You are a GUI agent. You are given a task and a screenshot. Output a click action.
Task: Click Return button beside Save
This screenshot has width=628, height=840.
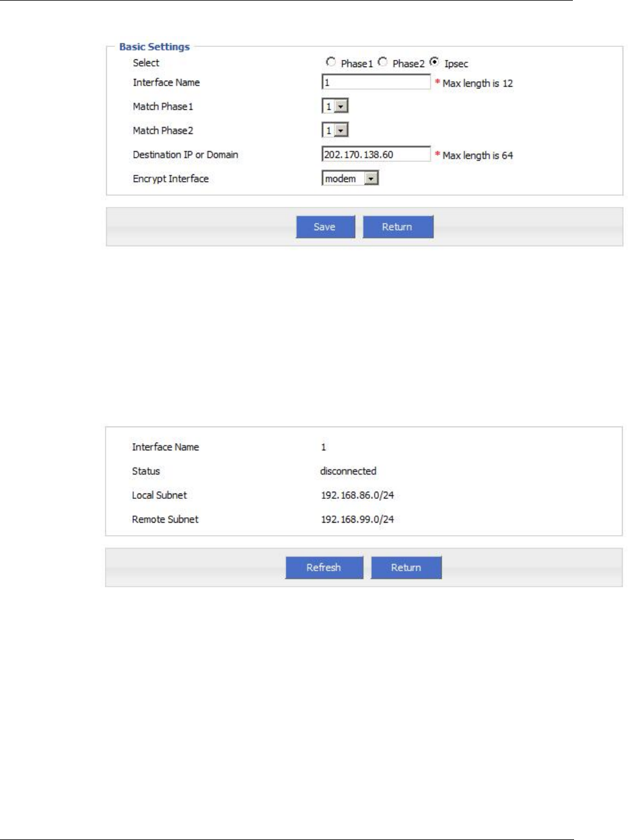click(398, 227)
